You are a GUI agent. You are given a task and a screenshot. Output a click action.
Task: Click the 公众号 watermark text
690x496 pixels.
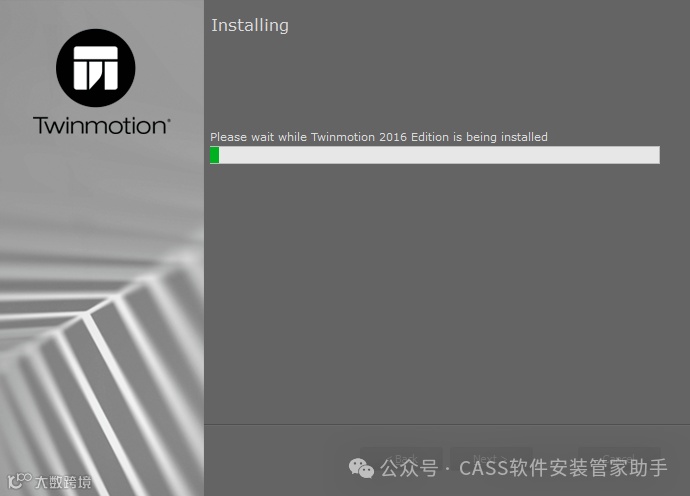409,468
